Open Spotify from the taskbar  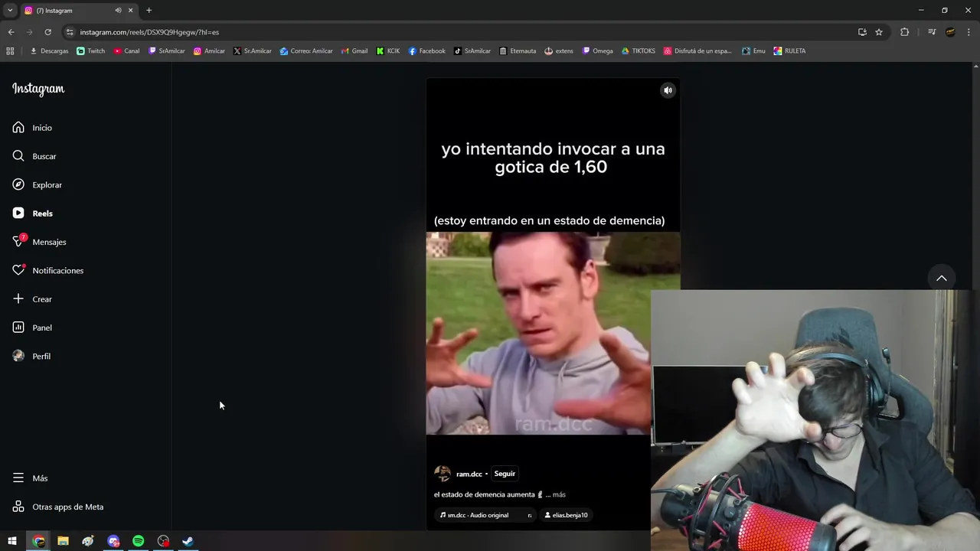(139, 541)
